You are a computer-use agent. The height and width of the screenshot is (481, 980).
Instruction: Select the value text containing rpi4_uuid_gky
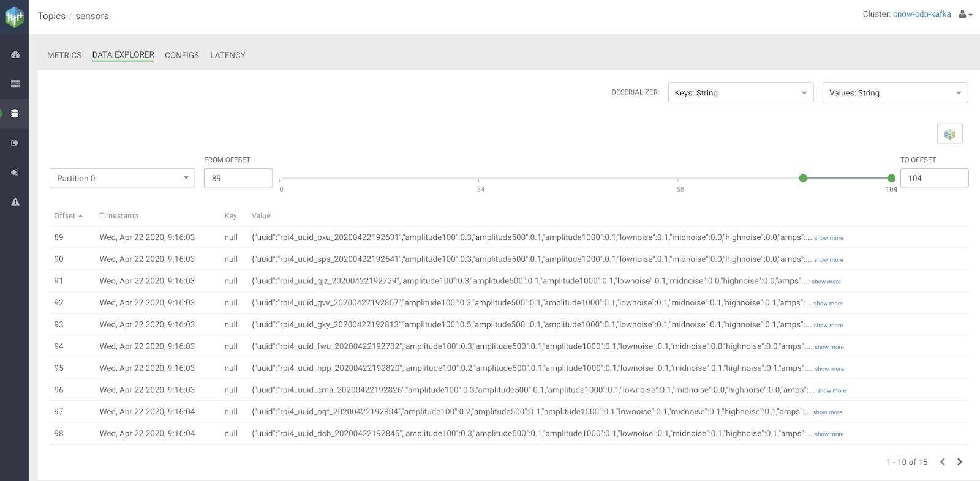point(531,325)
